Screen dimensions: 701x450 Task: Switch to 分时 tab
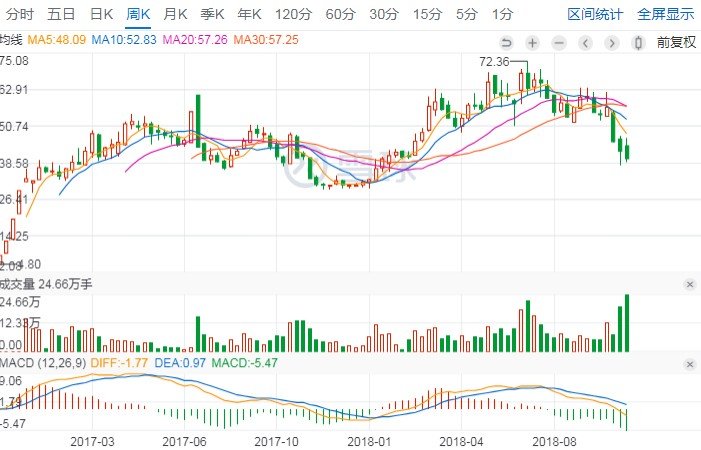tap(20, 14)
